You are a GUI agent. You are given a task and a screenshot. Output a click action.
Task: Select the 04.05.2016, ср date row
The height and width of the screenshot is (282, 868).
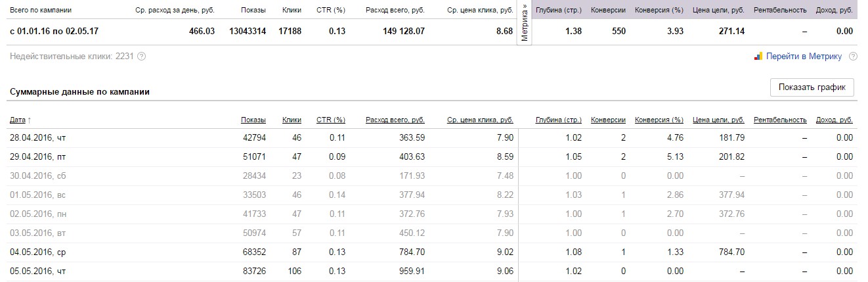[x=37, y=252]
